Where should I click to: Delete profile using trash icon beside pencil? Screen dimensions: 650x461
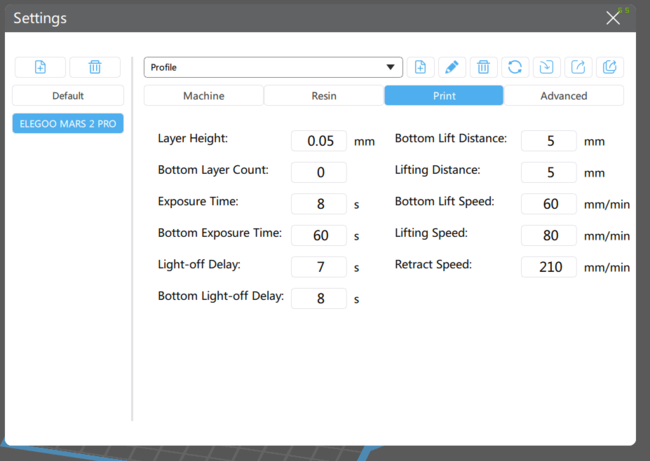(x=483, y=67)
